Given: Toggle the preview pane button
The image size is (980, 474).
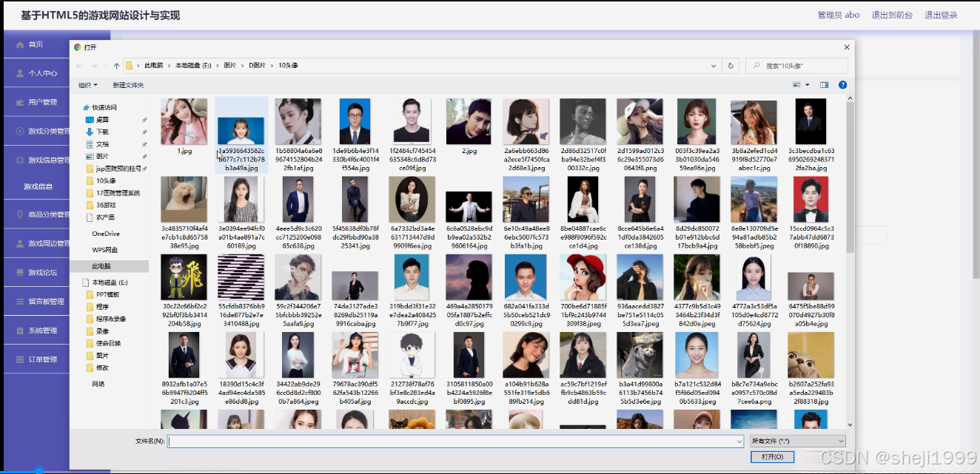Looking at the screenshot, I should [x=824, y=85].
